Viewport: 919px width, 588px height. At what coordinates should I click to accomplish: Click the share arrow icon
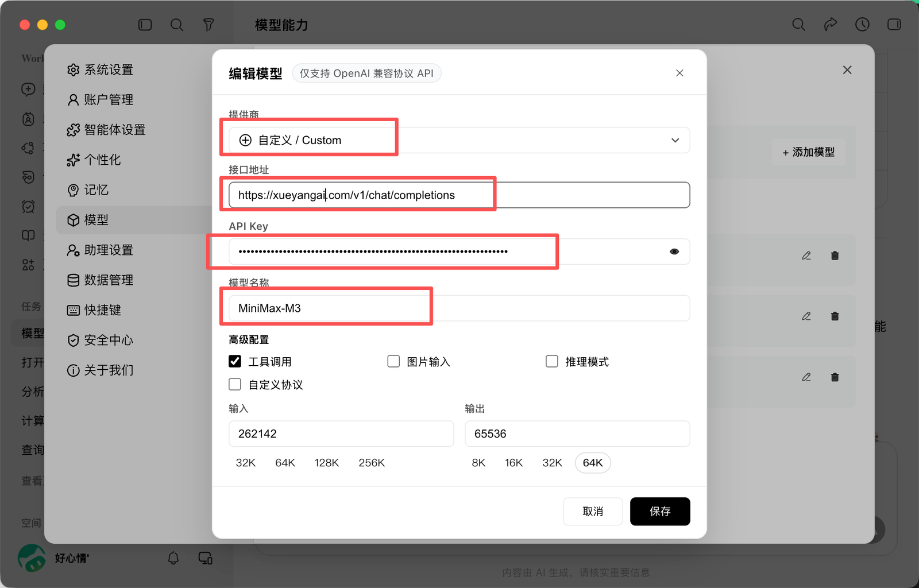coord(831,24)
